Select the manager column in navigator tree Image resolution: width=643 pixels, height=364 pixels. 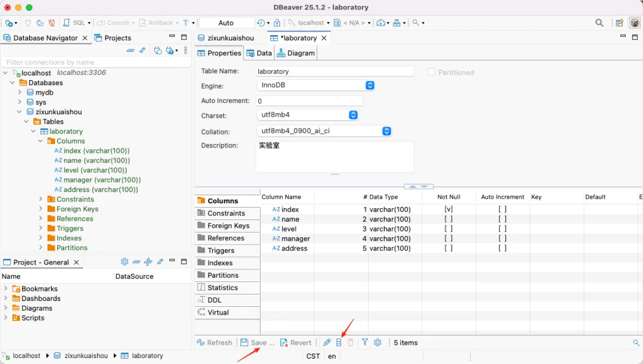point(98,180)
